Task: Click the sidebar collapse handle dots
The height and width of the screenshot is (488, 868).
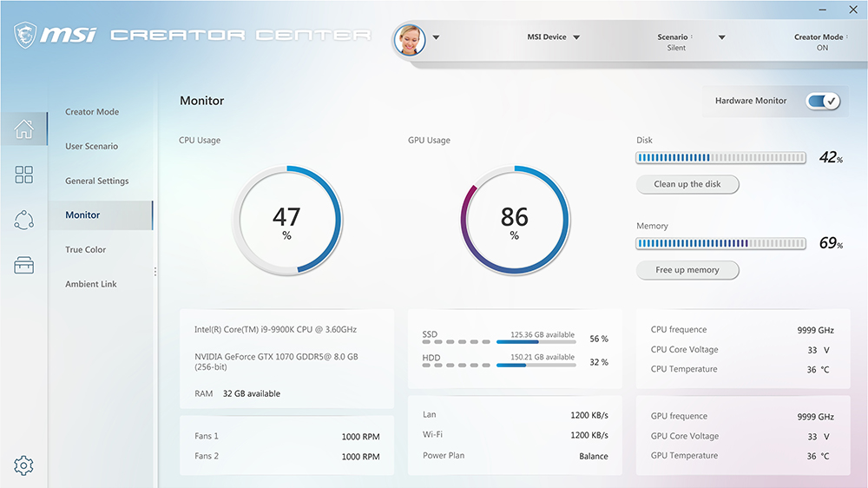Action: coord(155,272)
